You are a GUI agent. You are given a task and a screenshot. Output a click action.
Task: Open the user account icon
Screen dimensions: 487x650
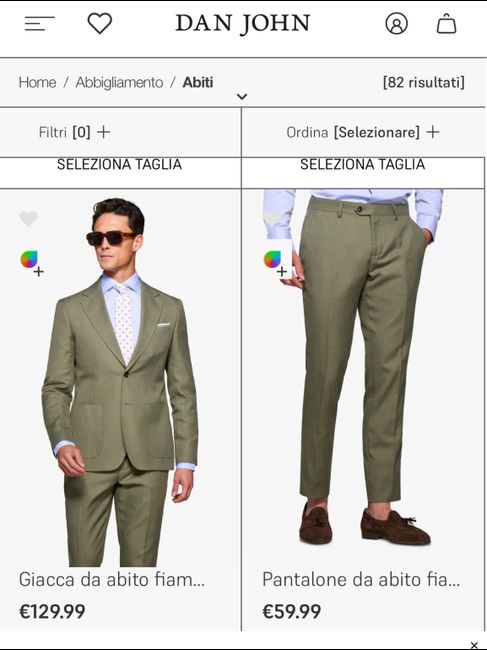[397, 23]
